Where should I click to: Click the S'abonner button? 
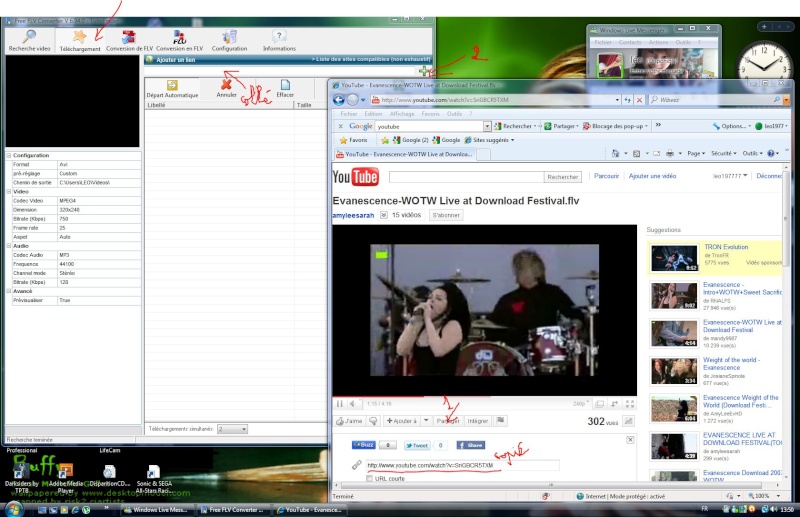pos(446,215)
